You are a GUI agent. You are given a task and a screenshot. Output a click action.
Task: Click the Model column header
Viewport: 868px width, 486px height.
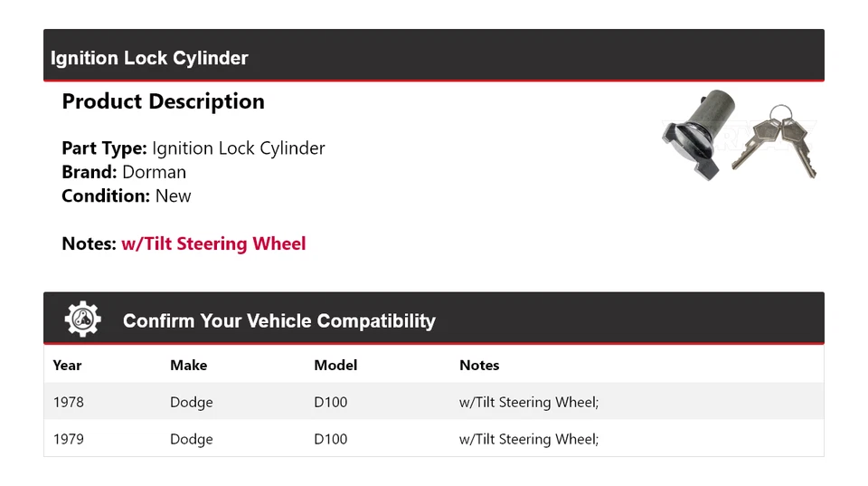(335, 366)
